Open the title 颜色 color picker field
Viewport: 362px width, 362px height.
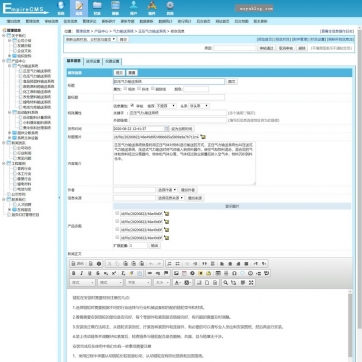(196, 89)
